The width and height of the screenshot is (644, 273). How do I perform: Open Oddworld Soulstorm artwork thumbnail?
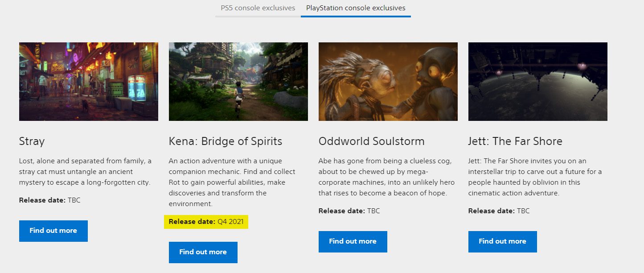pos(388,82)
